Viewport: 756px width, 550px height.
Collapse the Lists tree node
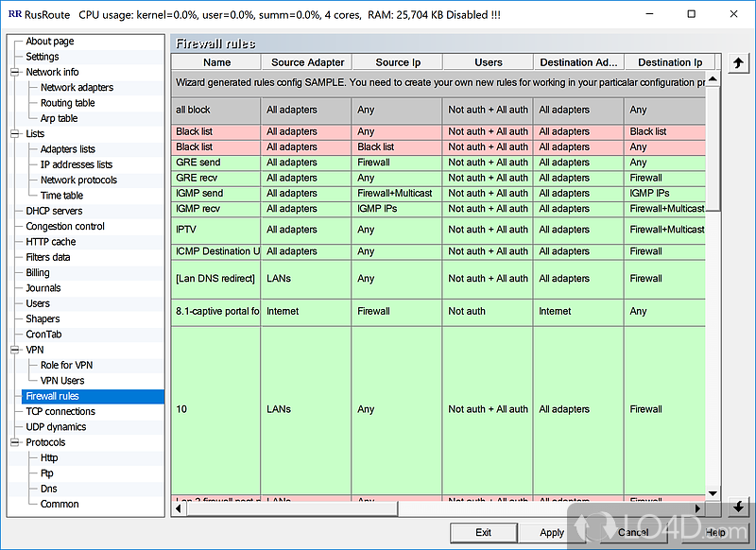pos(15,134)
